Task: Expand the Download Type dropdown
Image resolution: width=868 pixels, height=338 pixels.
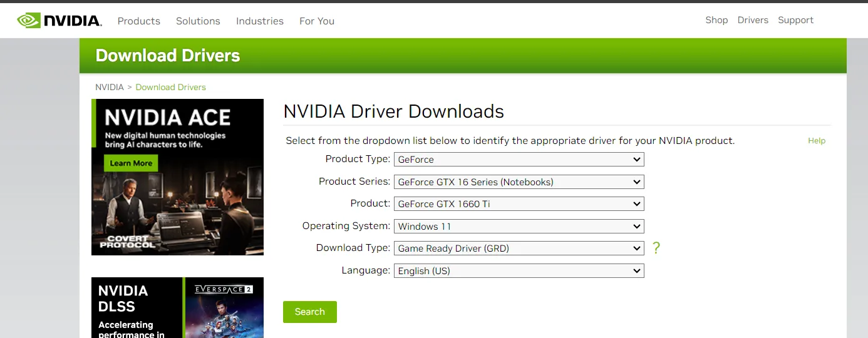Action: tap(519, 248)
